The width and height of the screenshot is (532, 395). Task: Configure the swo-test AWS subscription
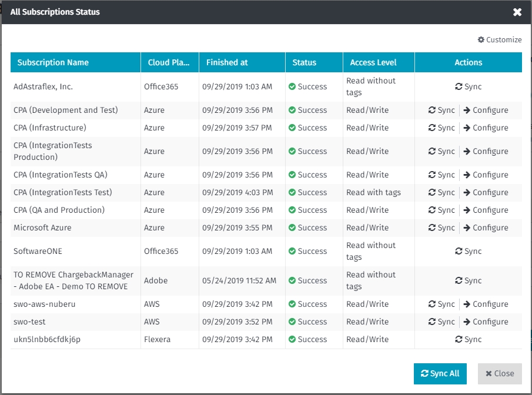486,322
